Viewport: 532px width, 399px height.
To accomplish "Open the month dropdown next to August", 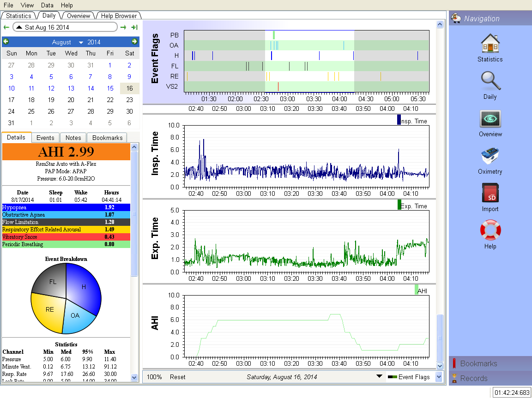I will (x=81, y=42).
